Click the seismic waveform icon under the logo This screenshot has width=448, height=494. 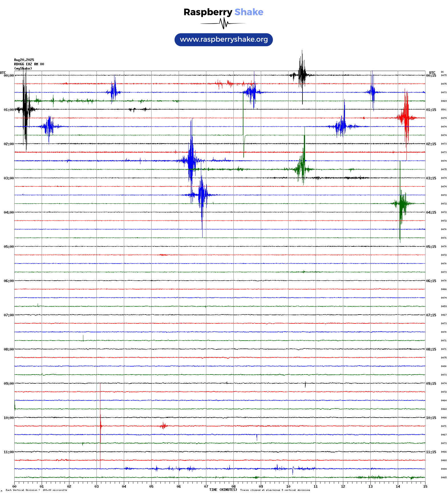[223, 23]
